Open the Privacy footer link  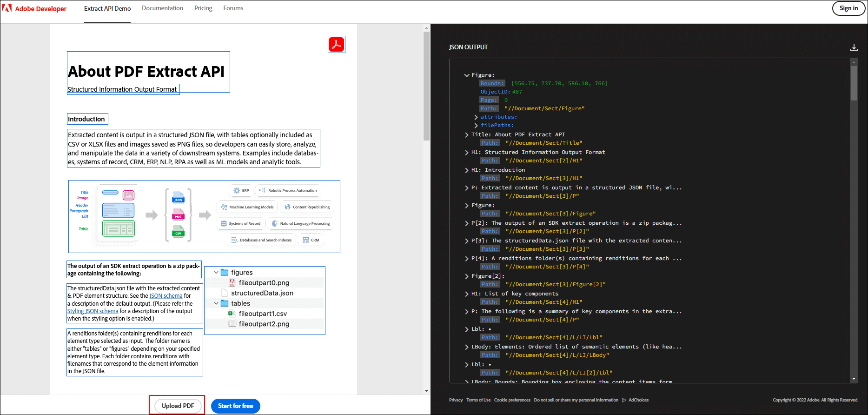click(x=456, y=400)
